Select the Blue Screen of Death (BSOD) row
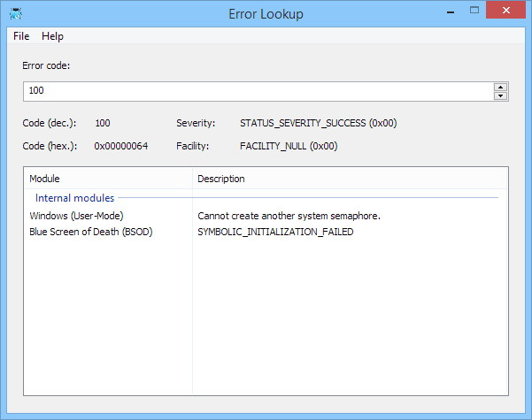 [x=266, y=232]
